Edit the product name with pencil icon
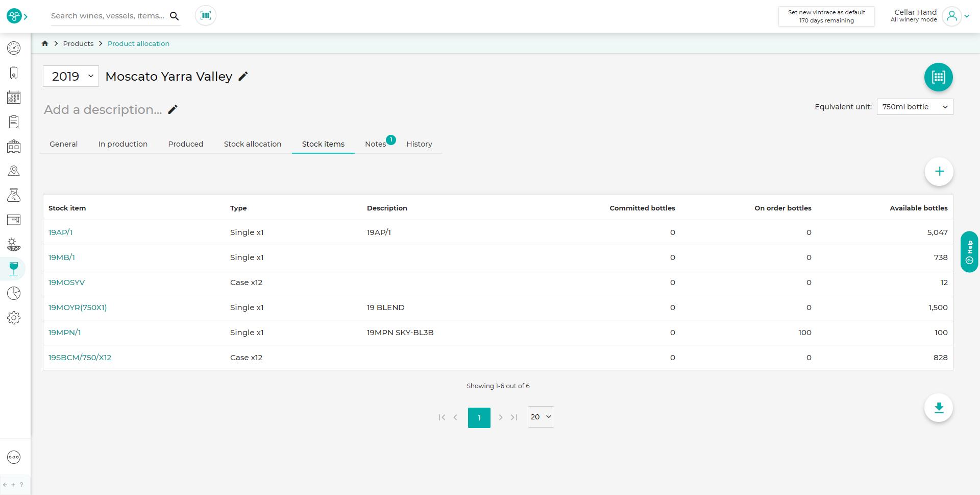 [x=243, y=76]
